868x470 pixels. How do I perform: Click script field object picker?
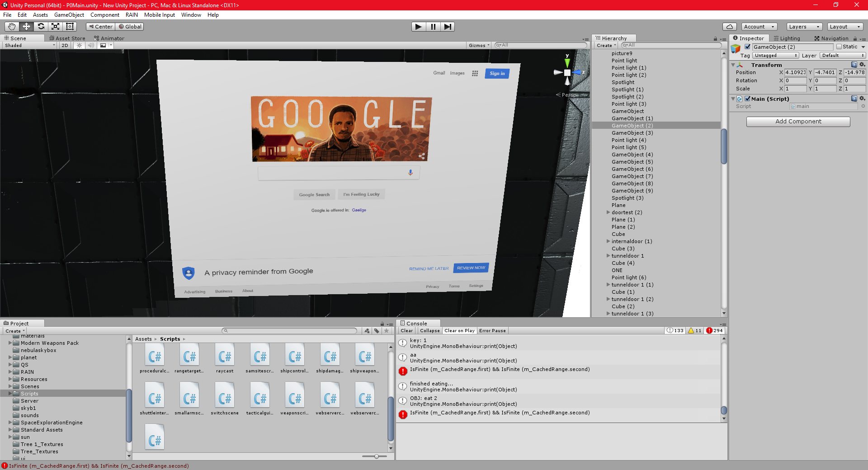pos(863,106)
